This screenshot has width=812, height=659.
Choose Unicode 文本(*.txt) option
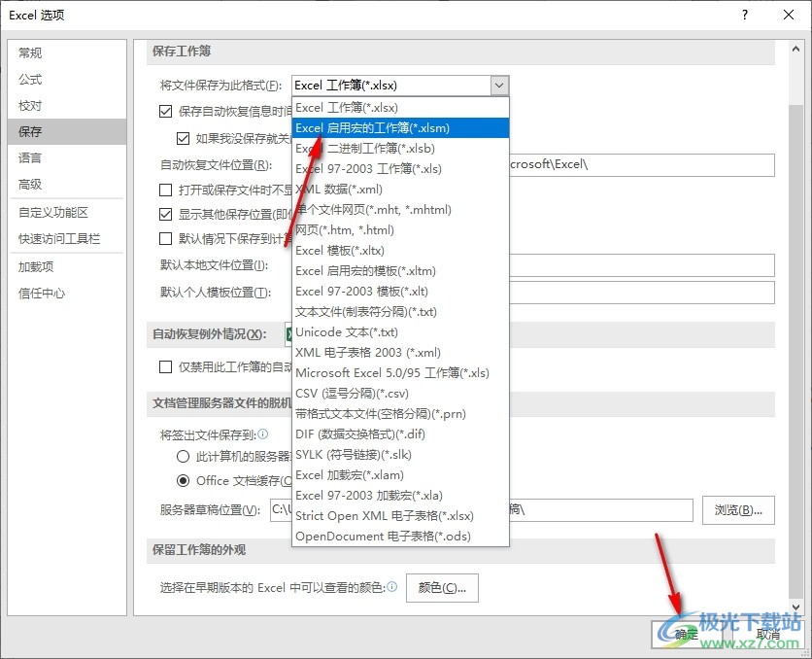[x=400, y=332]
